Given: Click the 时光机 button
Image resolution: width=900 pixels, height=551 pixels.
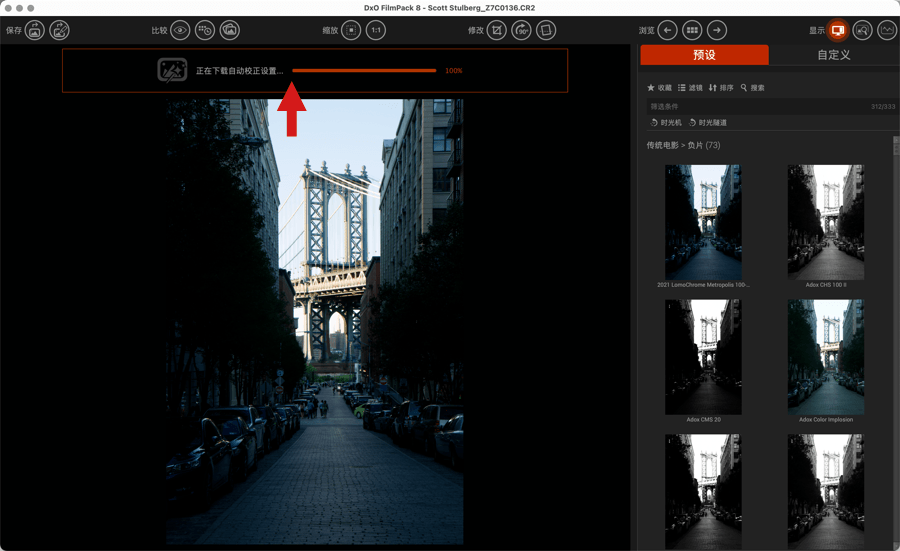Looking at the screenshot, I should click(666, 123).
